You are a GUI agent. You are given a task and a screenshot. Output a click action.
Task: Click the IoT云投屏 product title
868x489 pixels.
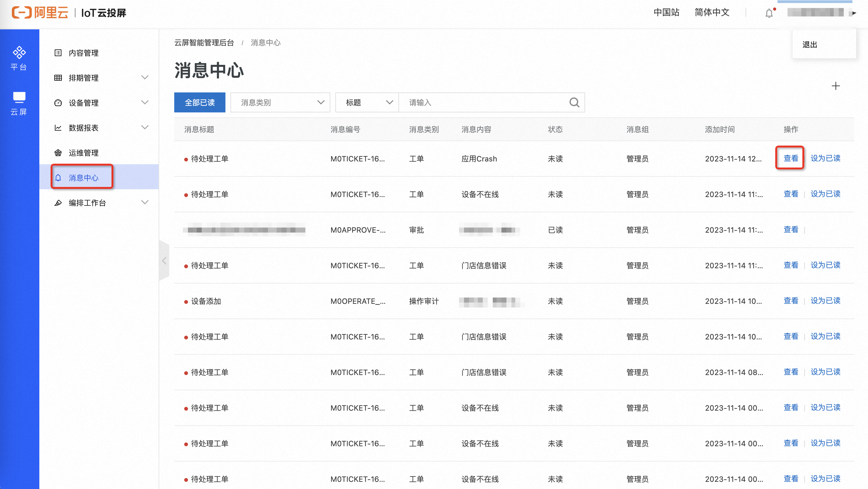(x=104, y=13)
